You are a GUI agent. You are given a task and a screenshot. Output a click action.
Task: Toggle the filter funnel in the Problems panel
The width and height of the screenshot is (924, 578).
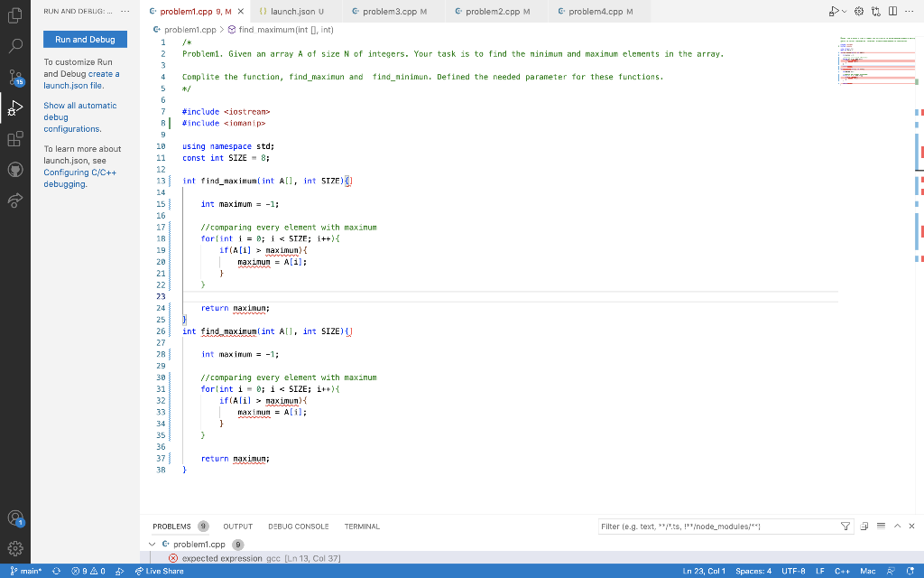tap(845, 527)
